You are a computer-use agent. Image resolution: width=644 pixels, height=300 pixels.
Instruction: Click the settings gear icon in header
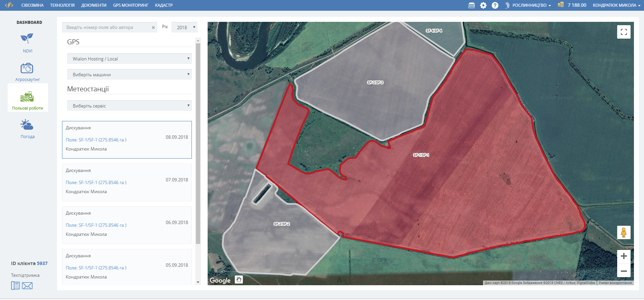483,5
